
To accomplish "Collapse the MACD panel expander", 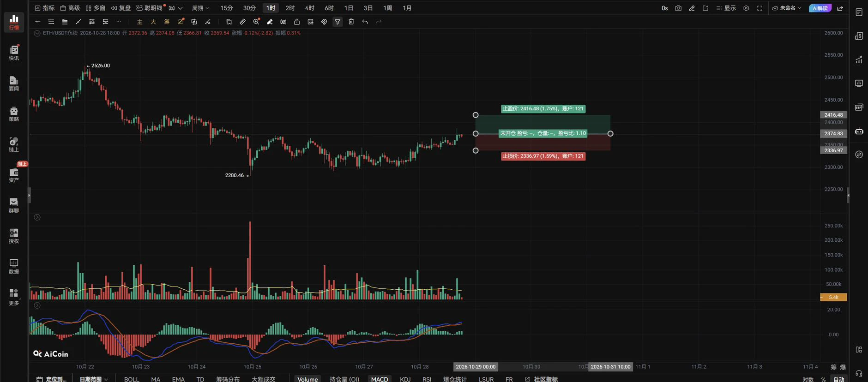I will tap(37, 305).
